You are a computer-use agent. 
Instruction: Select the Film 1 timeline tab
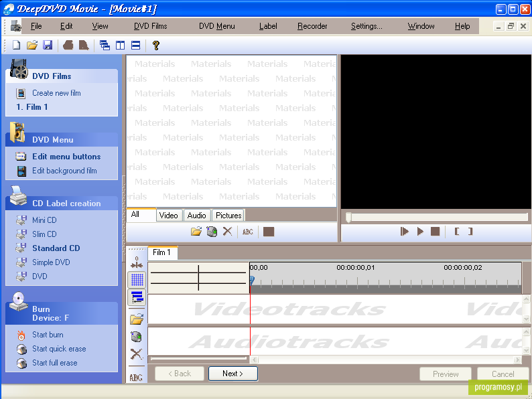[x=162, y=252]
